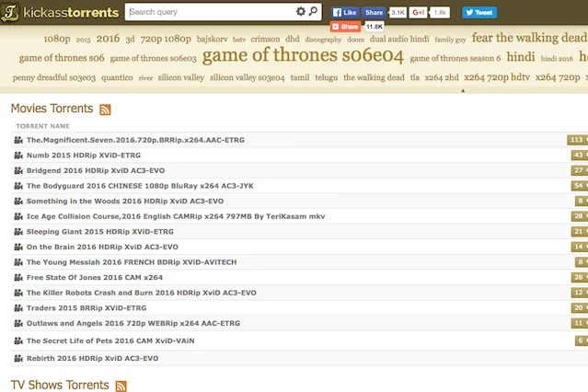Viewport: 588px width, 392px height.
Task: Click the Twitter Tweet button
Action: [479, 12]
